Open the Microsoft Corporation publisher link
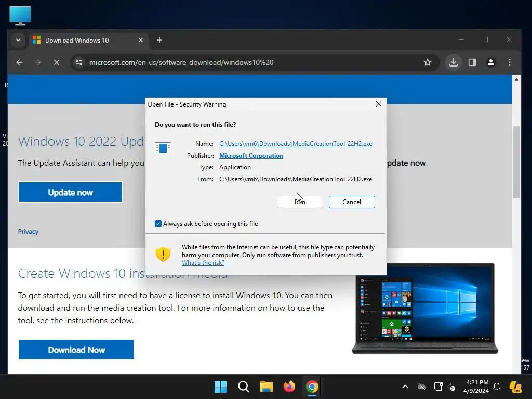This screenshot has height=399, width=532. pos(251,156)
